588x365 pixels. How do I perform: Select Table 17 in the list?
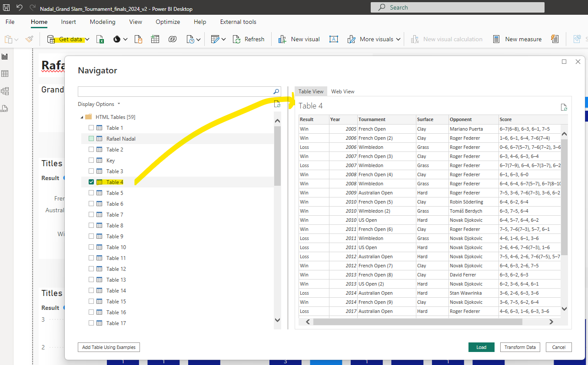pos(116,323)
